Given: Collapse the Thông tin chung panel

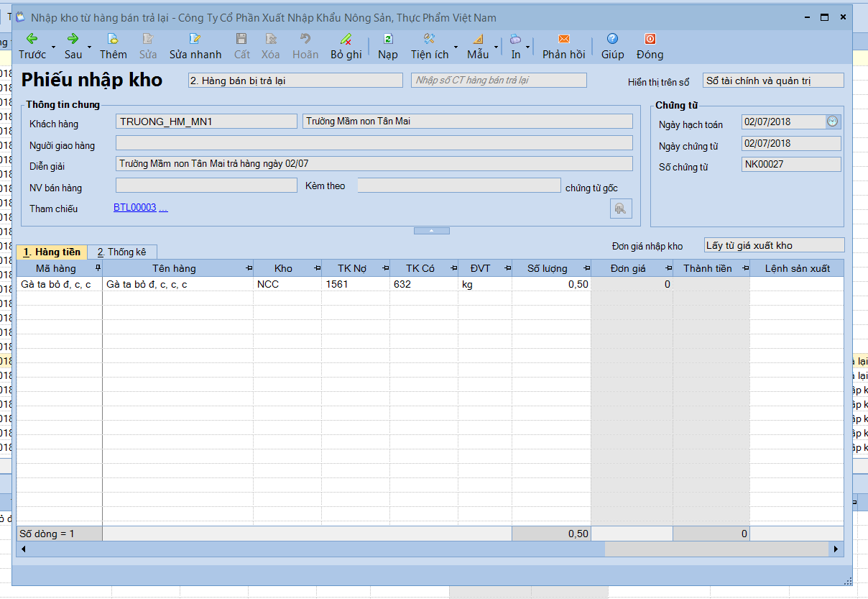Looking at the screenshot, I should [431, 231].
